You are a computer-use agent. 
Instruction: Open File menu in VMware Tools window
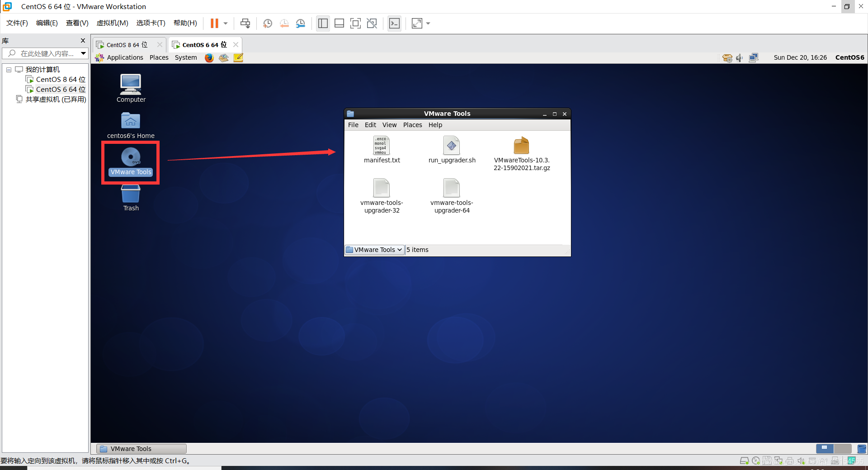pos(353,125)
